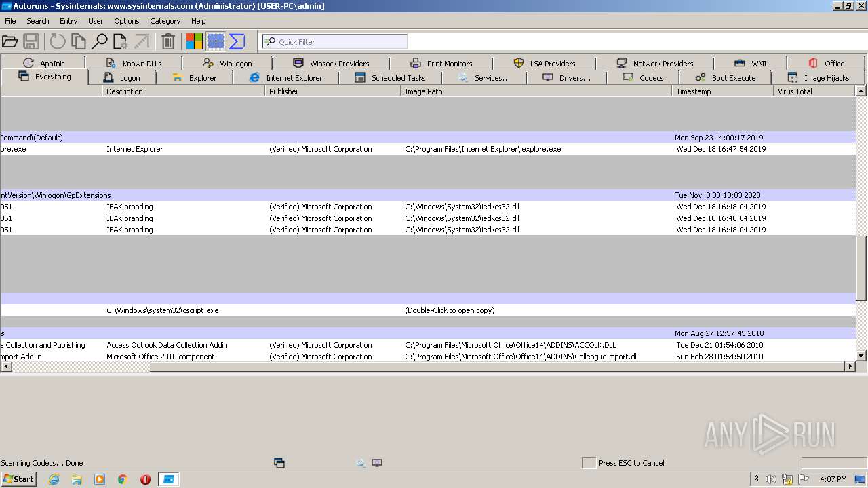Switch to the Winsock Providers tab
868x488 pixels.
[331, 63]
